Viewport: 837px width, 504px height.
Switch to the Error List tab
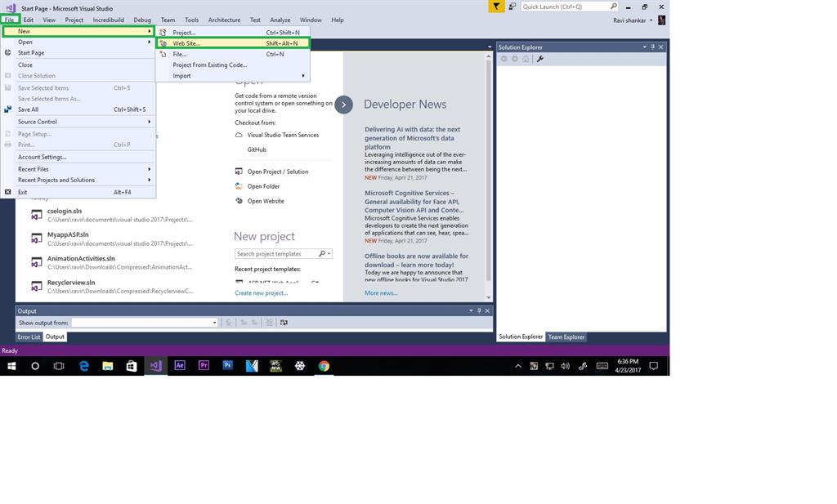pyautogui.click(x=29, y=337)
